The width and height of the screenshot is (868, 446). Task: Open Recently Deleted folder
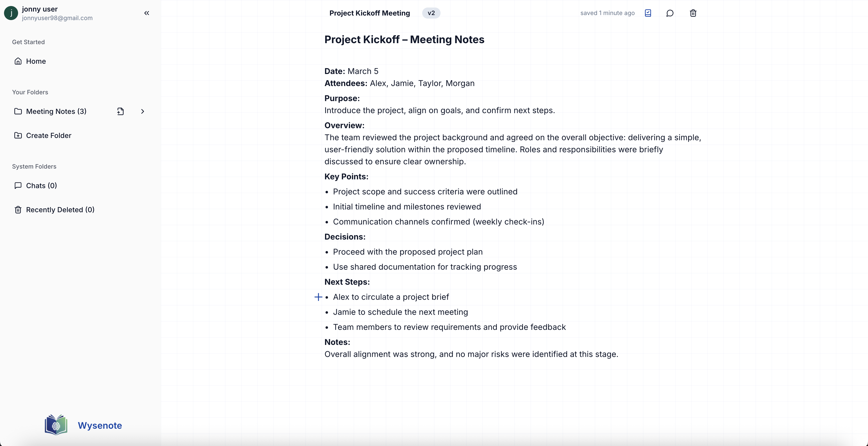coord(60,210)
